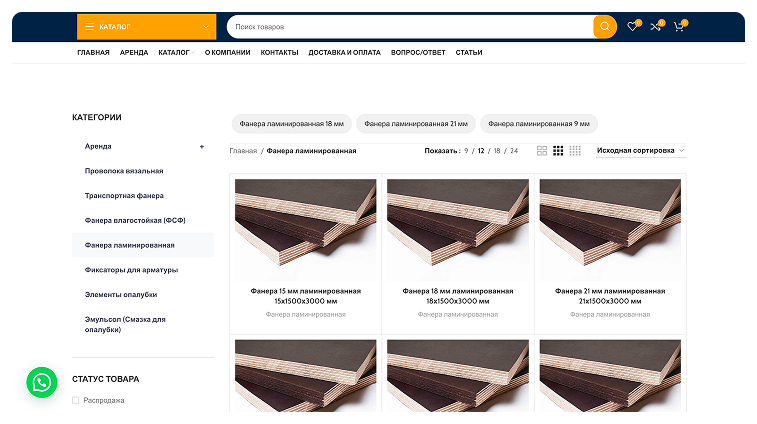Image resolution: width=757 pixels, height=424 pixels.
Task: Click category label under Фанера 15 мм
Action: coord(306,314)
